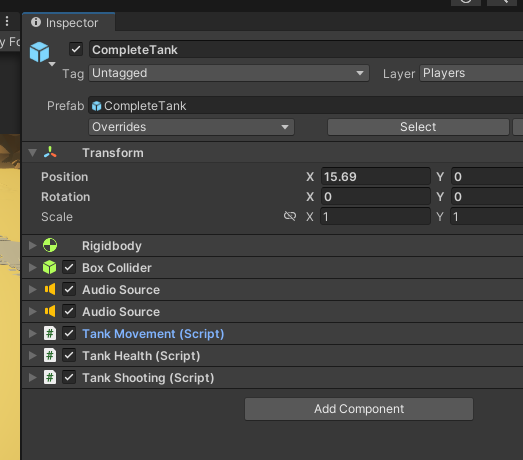Click the Transform component icon
The width and height of the screenshot is (523, 460).
50,152
